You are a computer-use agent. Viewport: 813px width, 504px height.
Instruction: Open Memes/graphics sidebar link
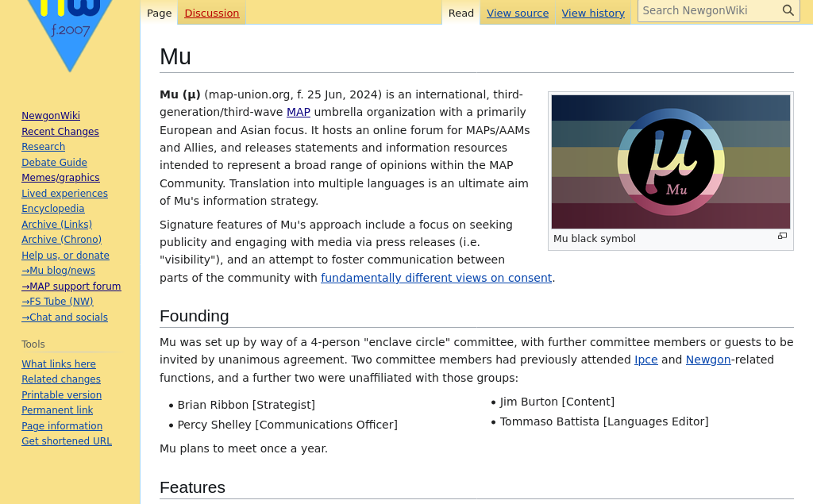[60, 177]
